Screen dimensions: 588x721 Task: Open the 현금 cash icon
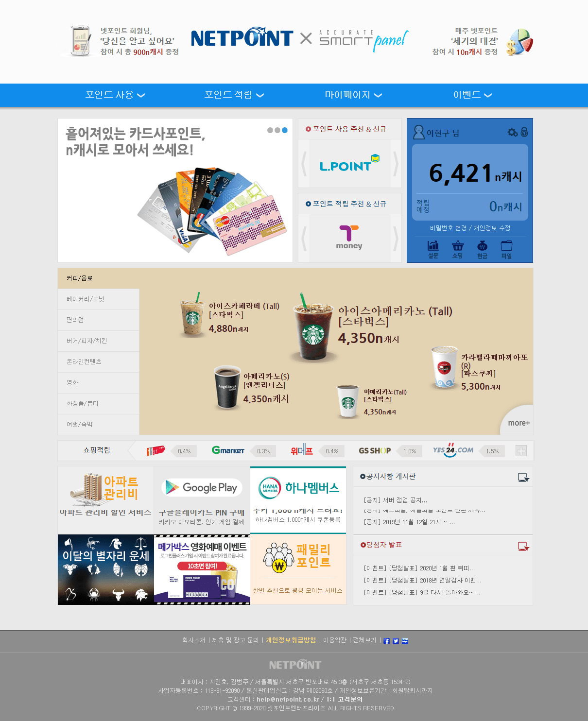click(x=482, y=249)
